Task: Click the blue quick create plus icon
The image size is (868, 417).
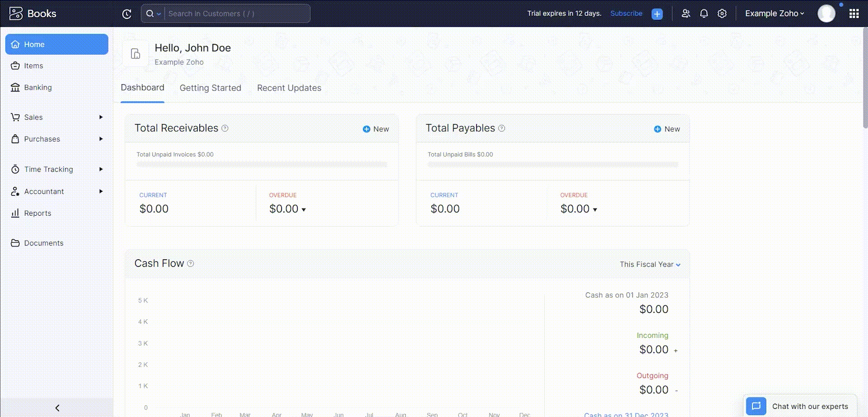Action: point(657,14)
